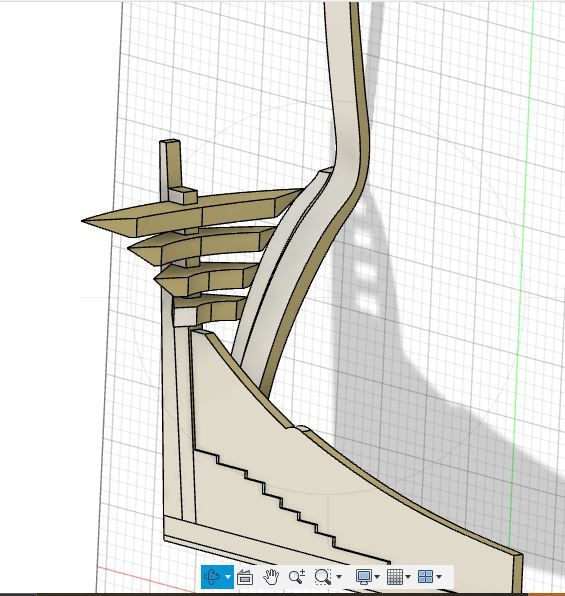Image resolution: width=565 pixels, height=596 pixels.
Task: Expand the Display Settings dropdown arrow
Action: [x=377, y=577]
